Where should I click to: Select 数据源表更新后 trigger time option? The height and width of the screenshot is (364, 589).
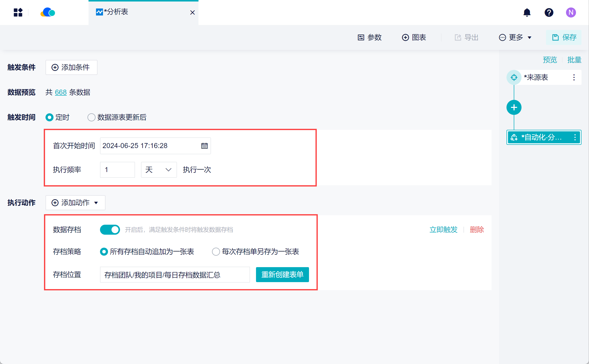pyautogui.click(x=91, y=117)
